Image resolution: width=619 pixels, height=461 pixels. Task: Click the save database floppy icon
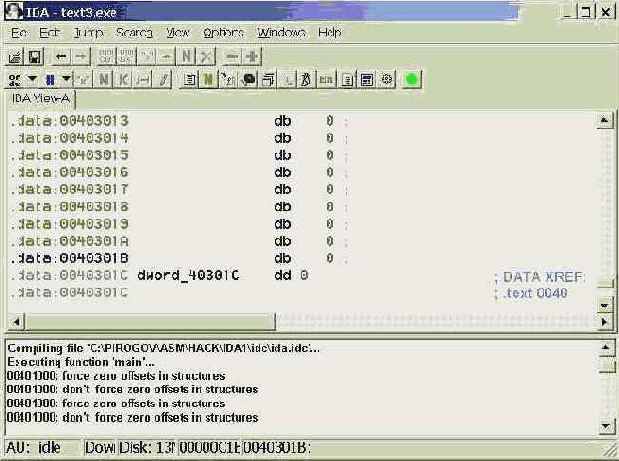pos(35,57)
